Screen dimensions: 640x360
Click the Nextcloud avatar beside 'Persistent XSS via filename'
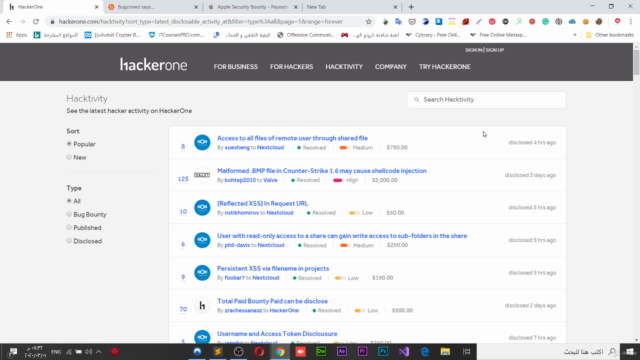tap(202, 273)
